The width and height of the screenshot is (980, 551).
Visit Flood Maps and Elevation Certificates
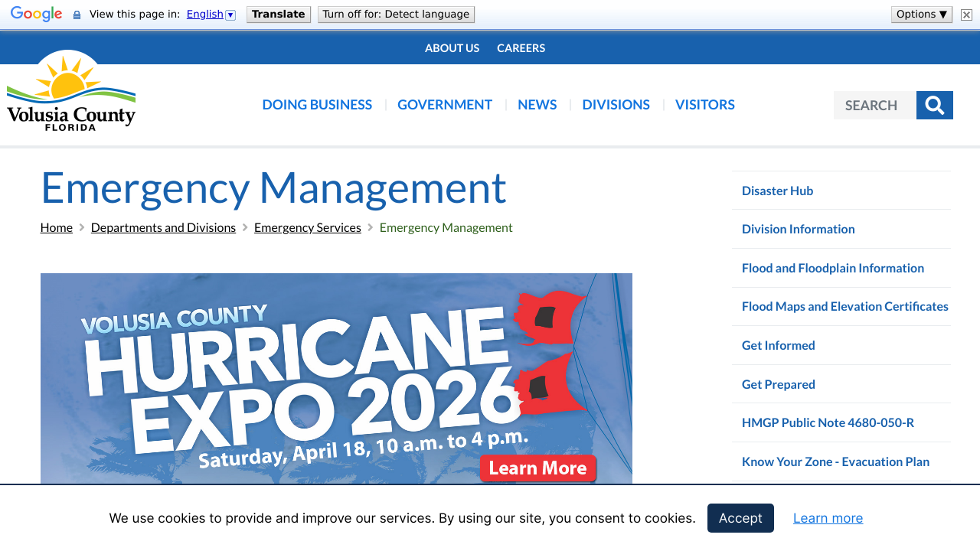(x=845, y=305)
